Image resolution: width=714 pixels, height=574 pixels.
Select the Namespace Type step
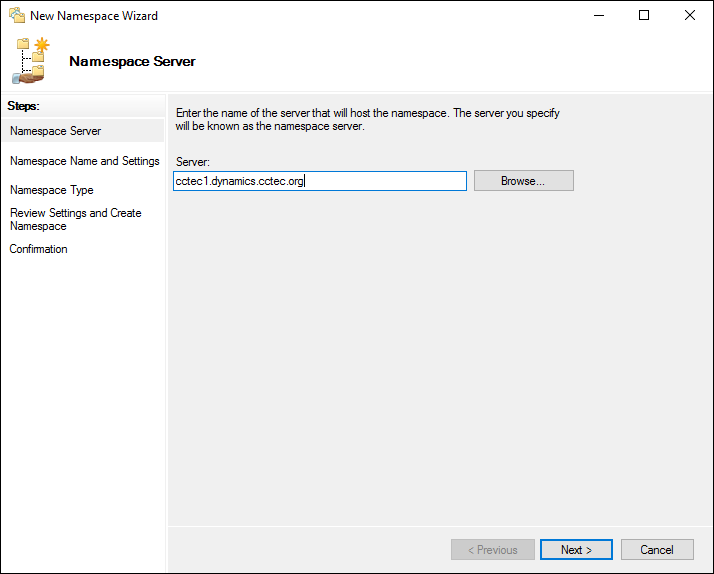pos(51,190)
